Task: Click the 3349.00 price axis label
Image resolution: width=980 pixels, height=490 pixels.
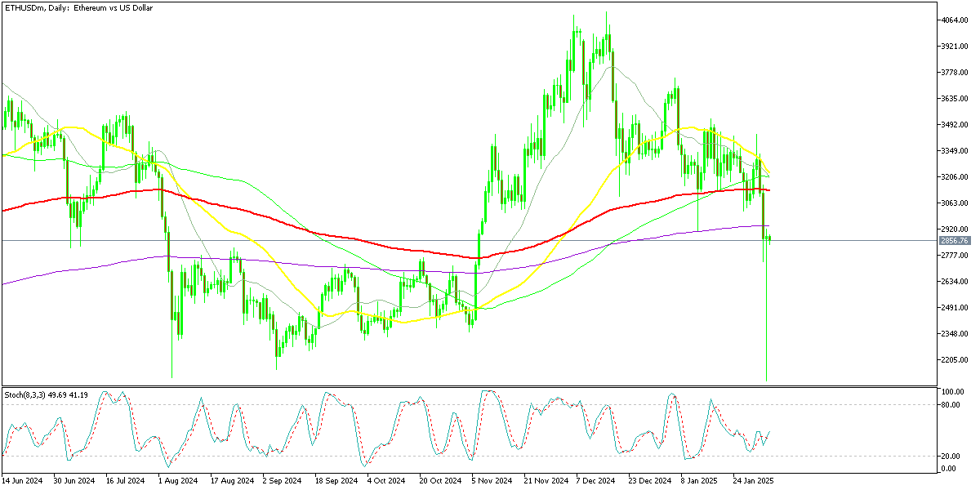Action: pos(955,151)
